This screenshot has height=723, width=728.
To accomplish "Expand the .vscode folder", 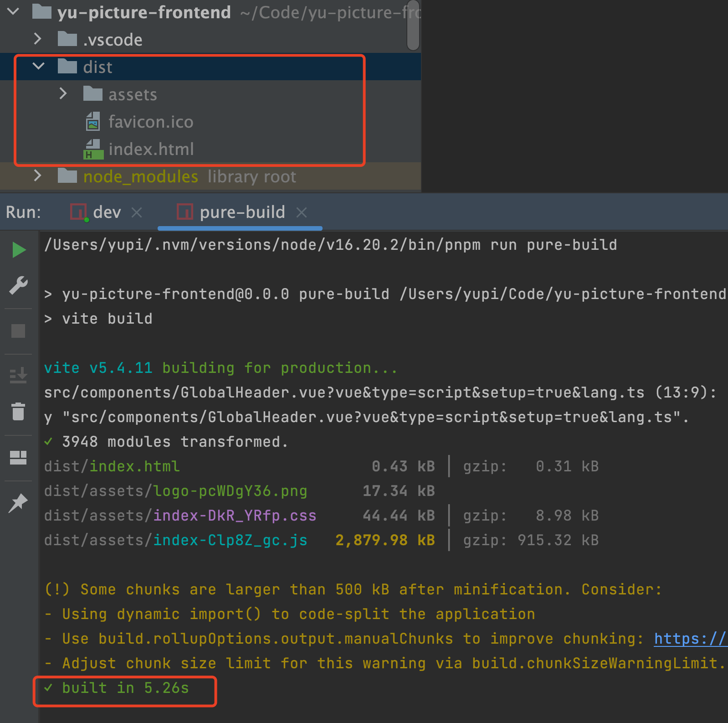I will (38, 40).
